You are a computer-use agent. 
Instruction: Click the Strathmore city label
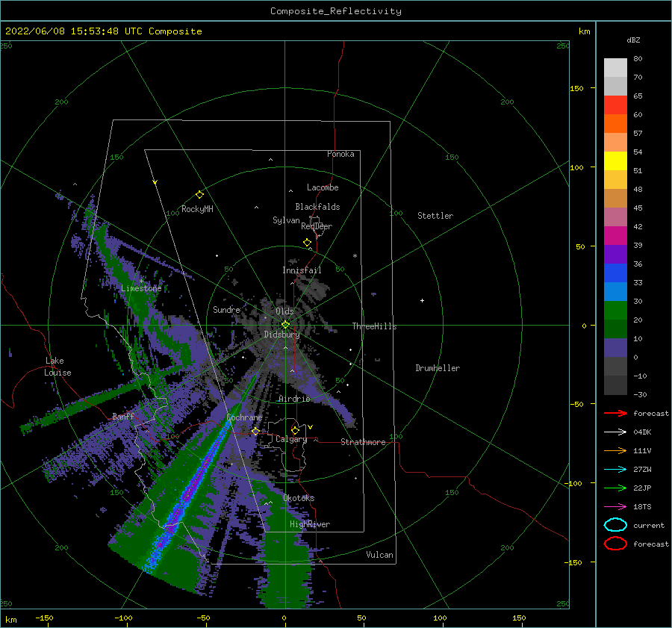(x=363, y=442)
